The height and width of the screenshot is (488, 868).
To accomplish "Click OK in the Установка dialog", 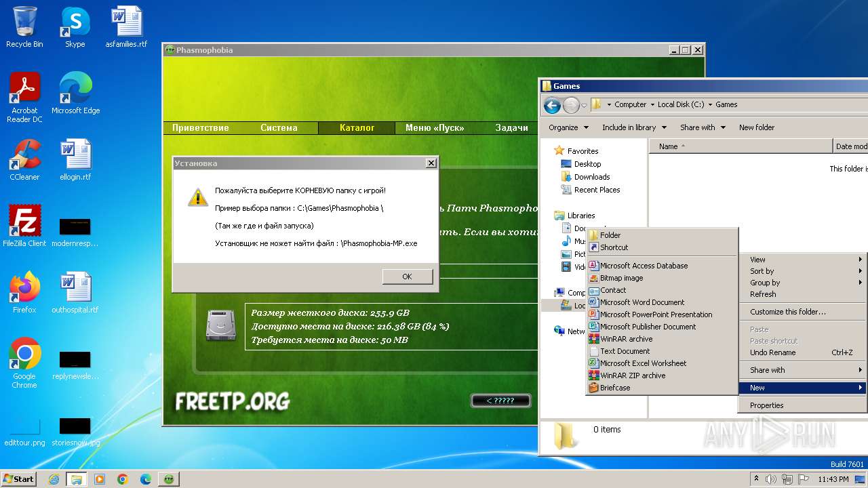I will (x=407, y=277).
